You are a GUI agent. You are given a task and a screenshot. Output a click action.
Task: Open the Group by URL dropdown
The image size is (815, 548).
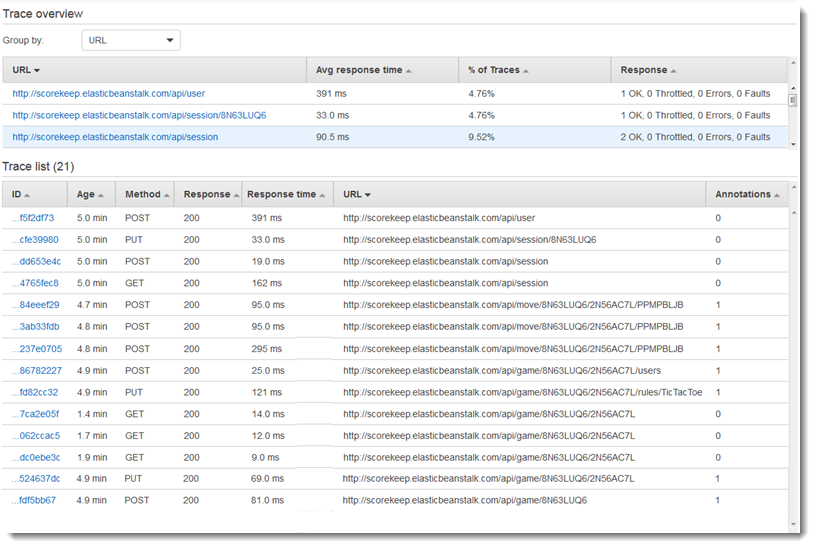[x=130, y=41]
